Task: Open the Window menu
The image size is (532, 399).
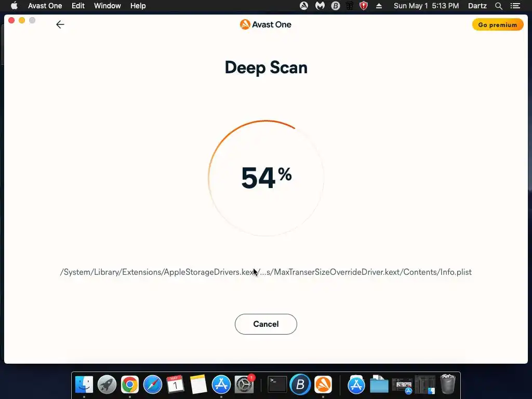Action: coord(107,6)
